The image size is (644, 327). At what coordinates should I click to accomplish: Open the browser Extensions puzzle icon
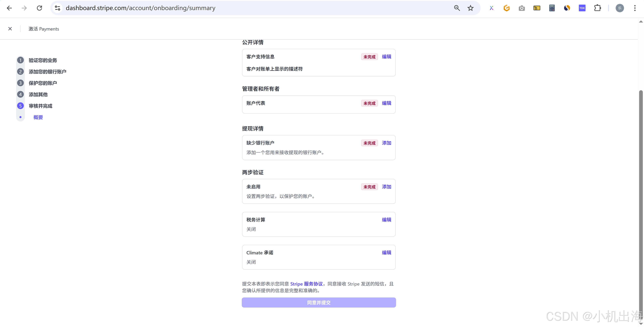pos(597,8)
